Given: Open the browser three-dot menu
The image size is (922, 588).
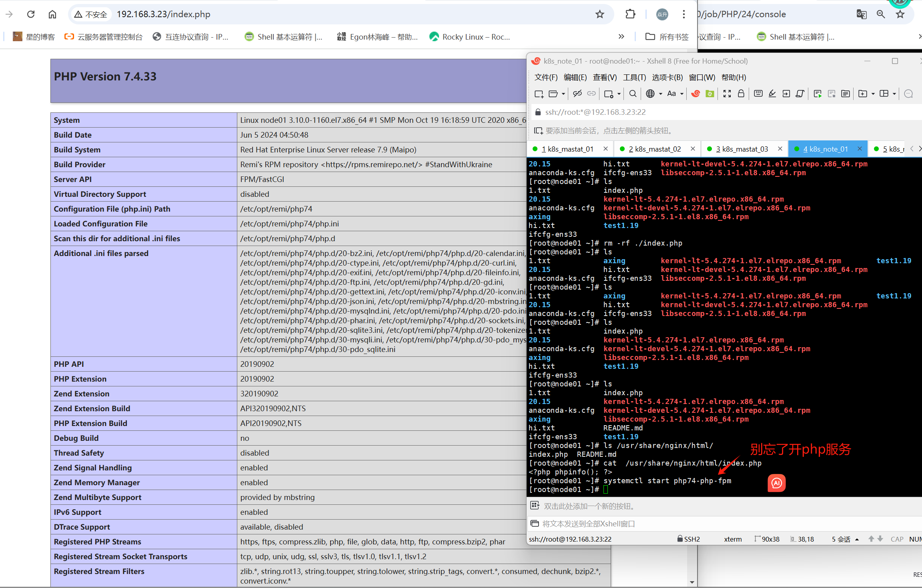Looking at the screenshot, I should click(x=684, y=14).
